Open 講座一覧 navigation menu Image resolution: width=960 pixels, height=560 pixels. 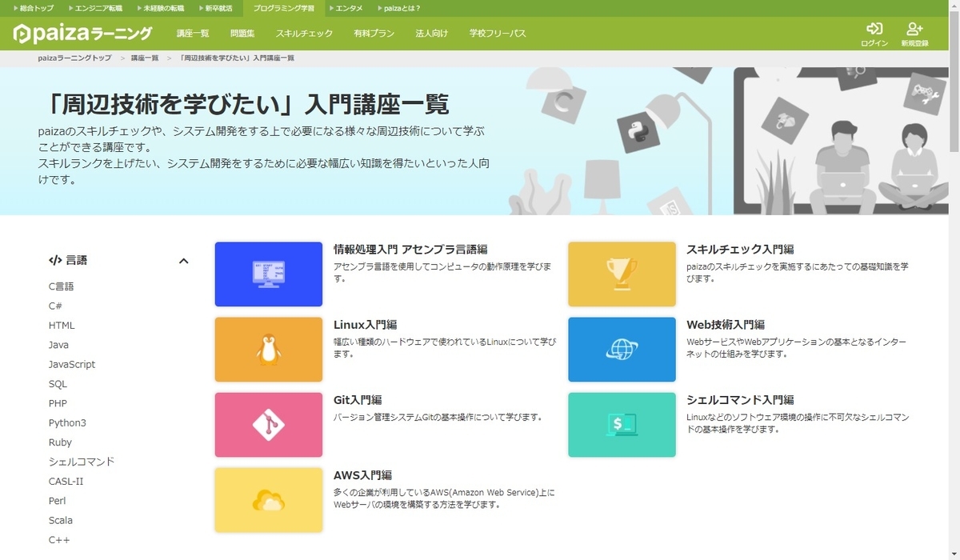pos(193,34)
